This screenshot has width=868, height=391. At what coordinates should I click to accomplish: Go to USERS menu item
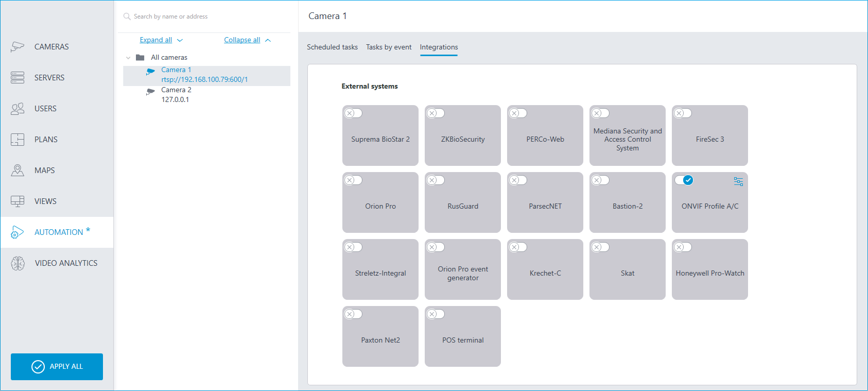pyautogui.click(x=57, y=109)
